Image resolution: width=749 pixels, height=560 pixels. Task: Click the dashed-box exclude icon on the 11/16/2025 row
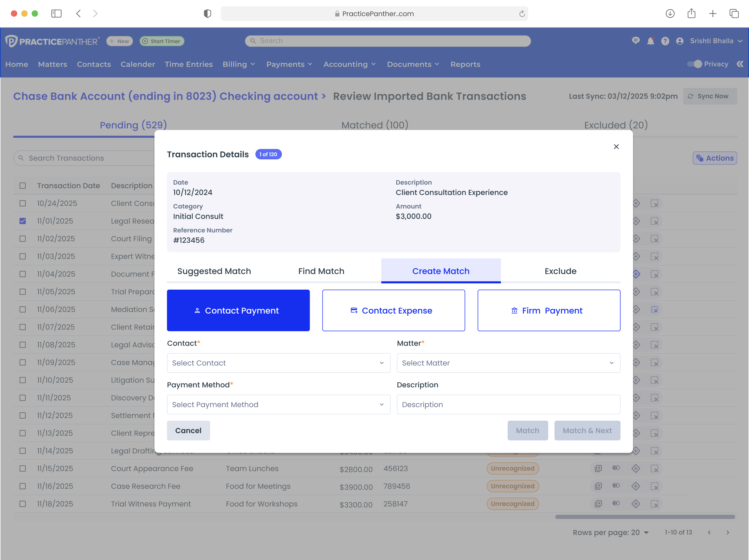coord(655,486)
